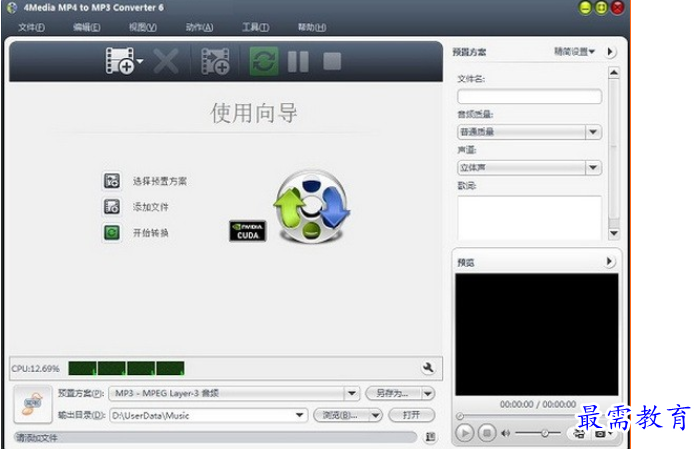Click settings panel scrollbar down arrow
Viewport: 699px width, 449px height.
point(614,233)
